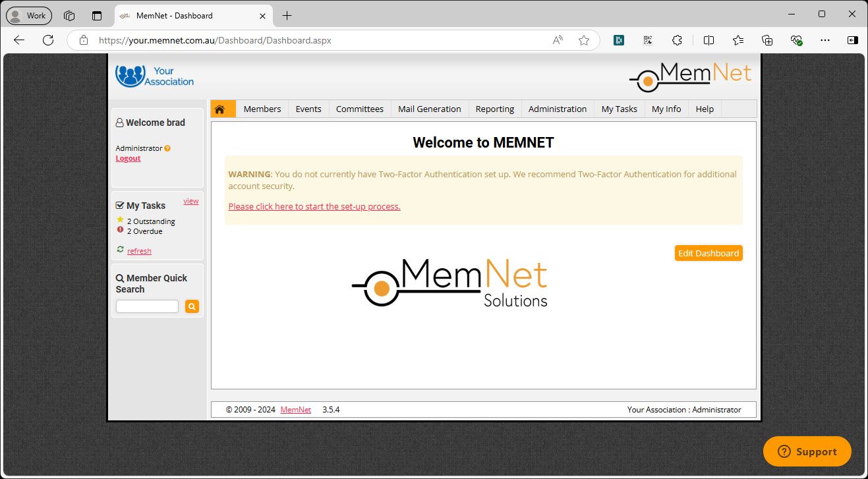Screen dimensions: 868x479
Task: Open the browser Extensions puzzle icon
Action: coord(677,40)
